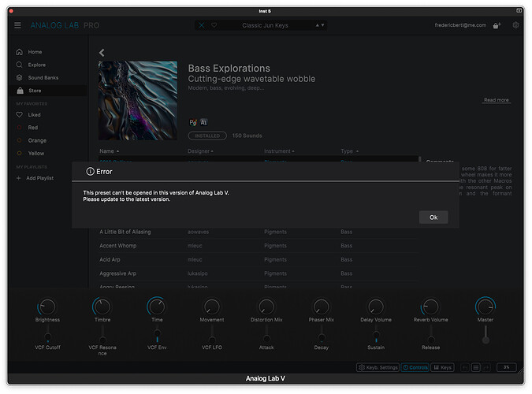Click the Reverb Volume knob
This screenshot has width=532, height=394.
430,307
